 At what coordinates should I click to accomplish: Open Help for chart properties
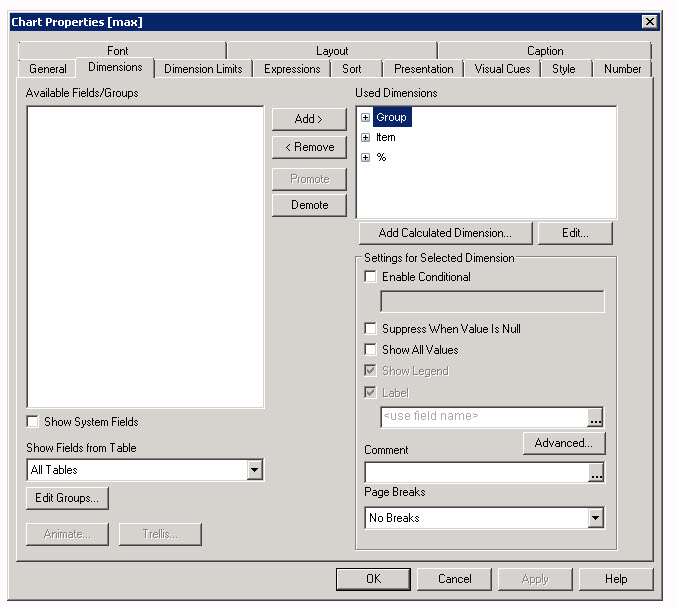click(616, 579)
